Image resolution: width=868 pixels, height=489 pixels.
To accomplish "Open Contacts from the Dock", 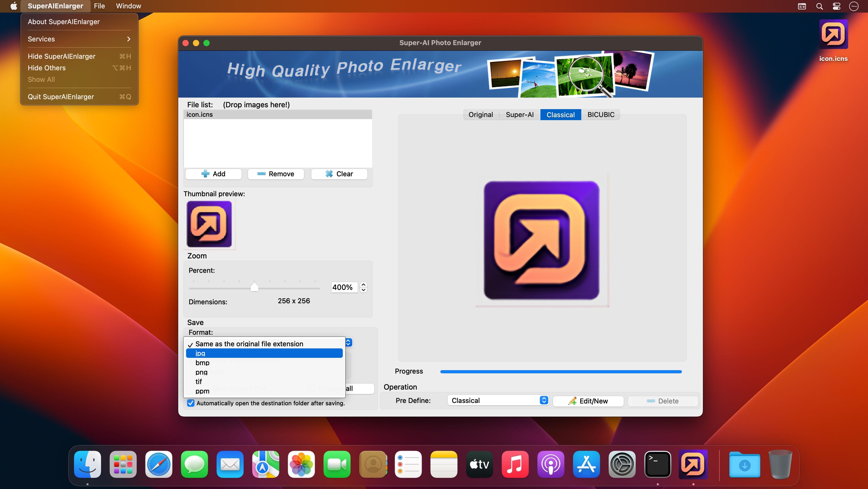I will (373, 464).
